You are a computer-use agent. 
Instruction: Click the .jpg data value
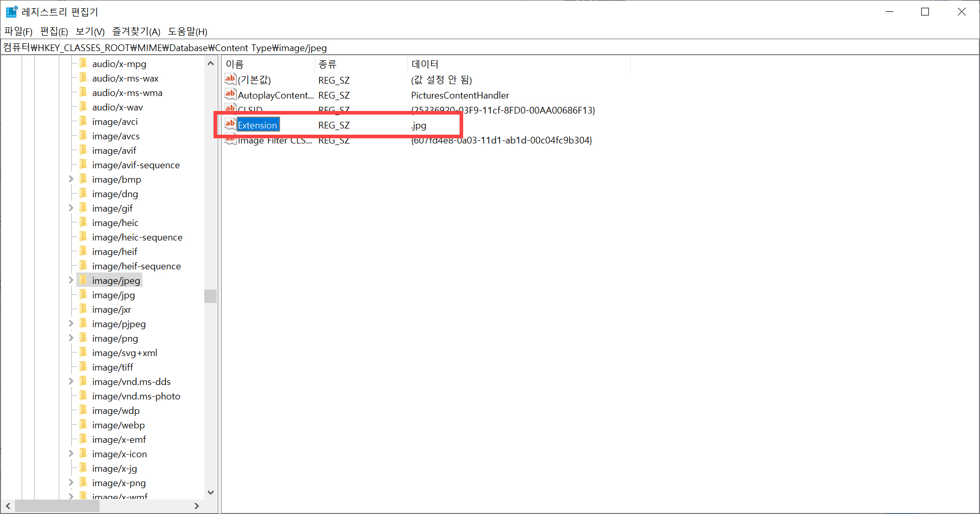pyautogui.click(x=419, y=125)
